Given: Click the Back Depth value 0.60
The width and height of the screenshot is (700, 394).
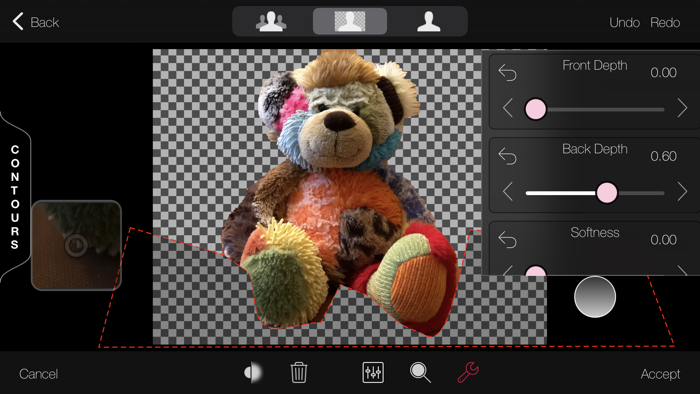Looking at the screenshot, I should (x=663, y=156).
